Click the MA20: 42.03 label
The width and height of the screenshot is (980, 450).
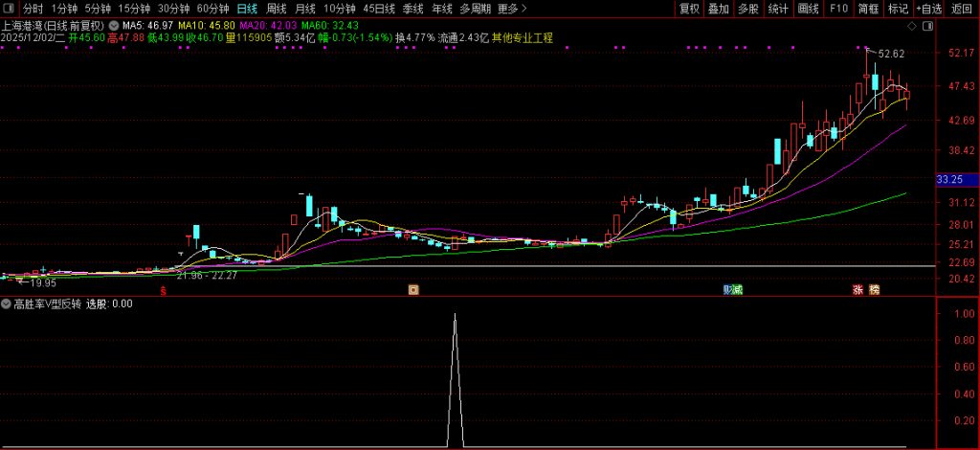268,26
